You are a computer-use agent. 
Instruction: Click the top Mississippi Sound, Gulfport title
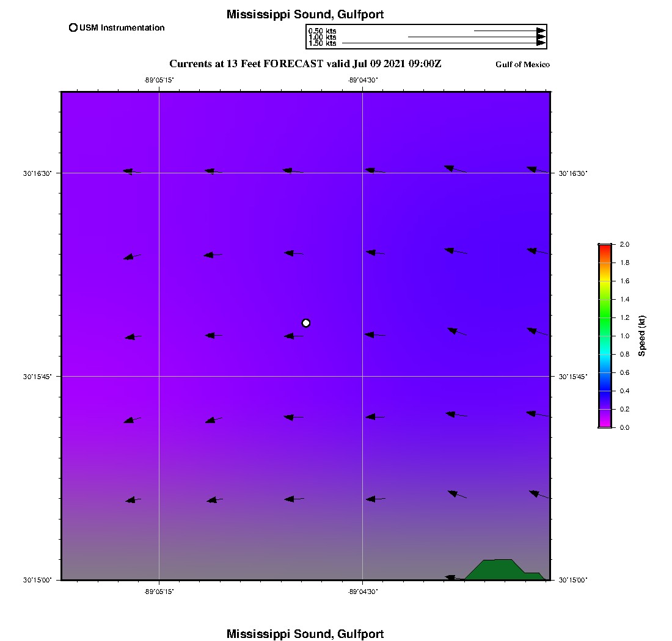pyautogui.click(x=305, y=15)
